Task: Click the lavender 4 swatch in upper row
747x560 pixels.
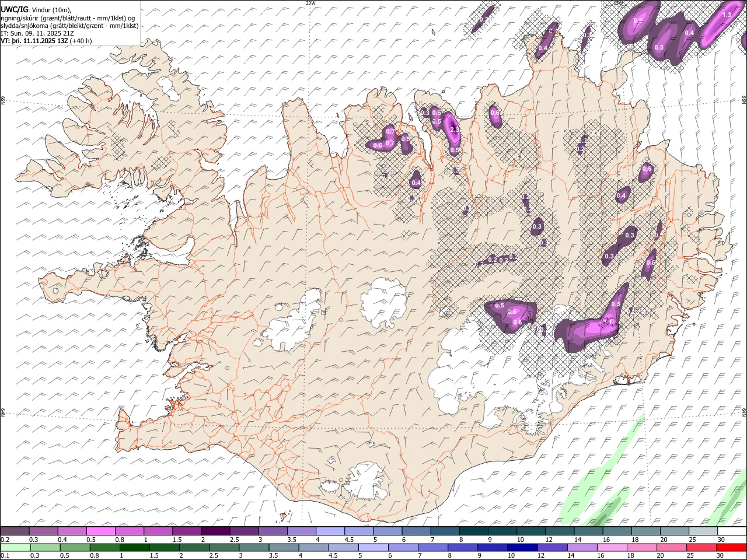Action: tap(330, 531)
